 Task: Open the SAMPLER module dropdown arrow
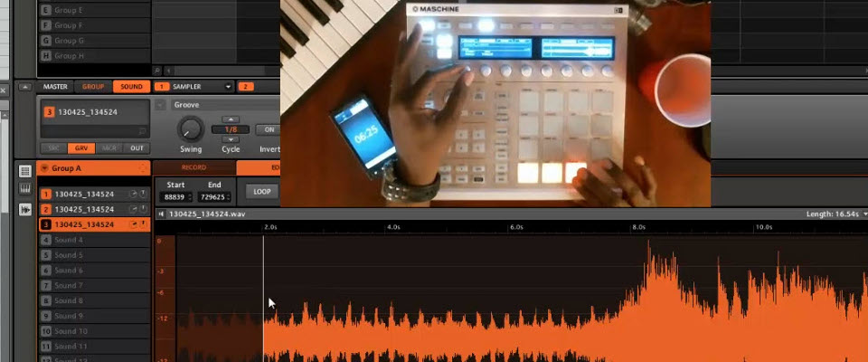click(x=228, y=87)
